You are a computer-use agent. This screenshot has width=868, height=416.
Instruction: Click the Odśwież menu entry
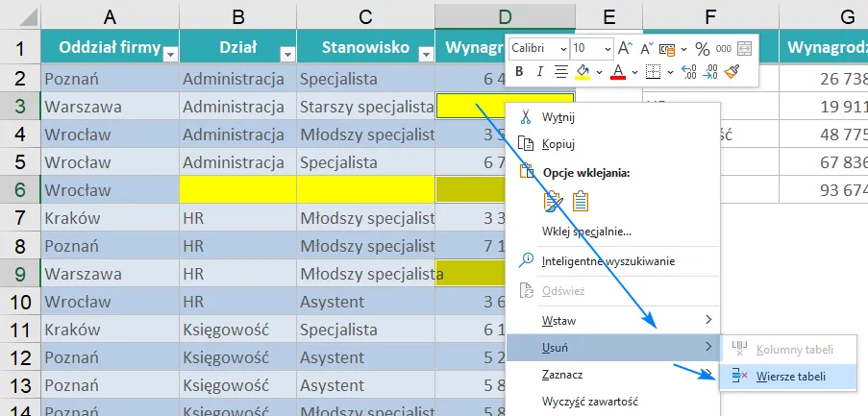pos(613,291)
